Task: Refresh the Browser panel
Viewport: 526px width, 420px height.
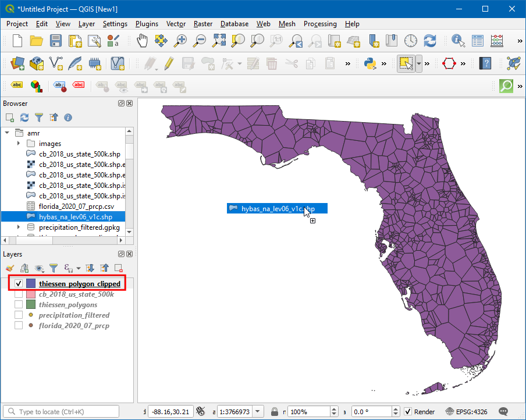Action: 24,118
